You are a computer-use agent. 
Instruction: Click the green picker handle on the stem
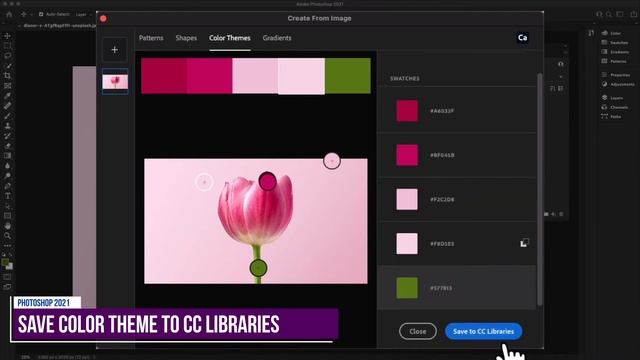[x=258, y=268]
